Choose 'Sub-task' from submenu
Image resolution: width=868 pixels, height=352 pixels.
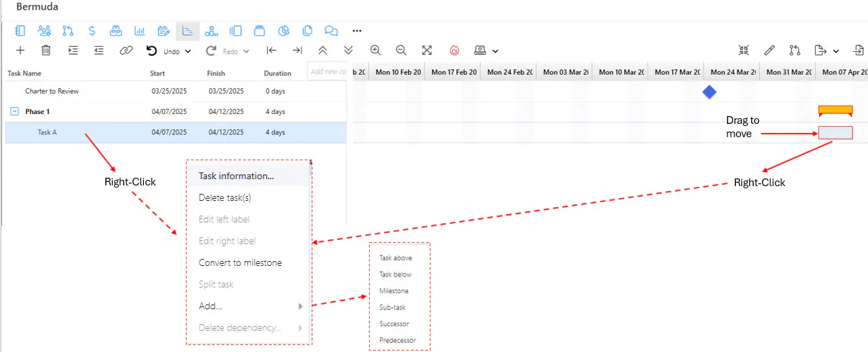(393, 307)
